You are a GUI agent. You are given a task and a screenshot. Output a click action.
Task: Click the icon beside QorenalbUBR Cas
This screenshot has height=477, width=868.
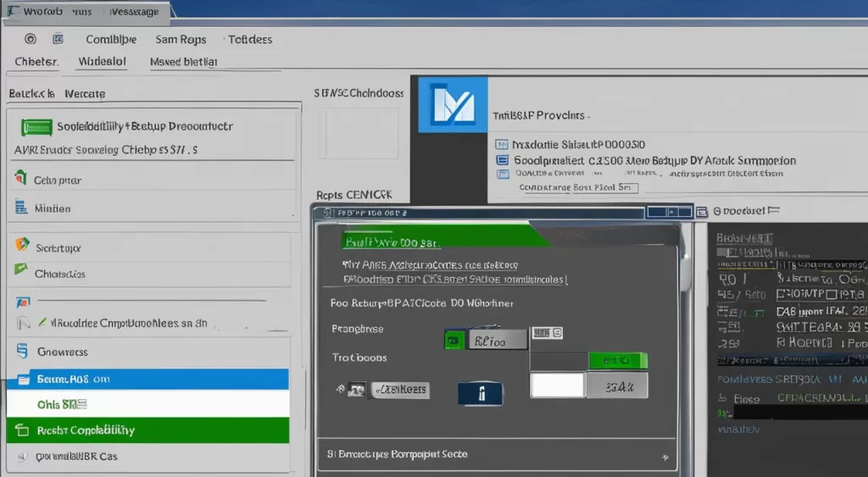[22, 457]
